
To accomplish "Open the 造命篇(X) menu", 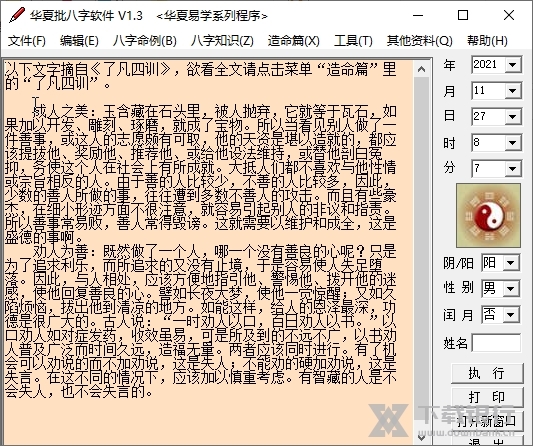I will click(x=294, y=41).
